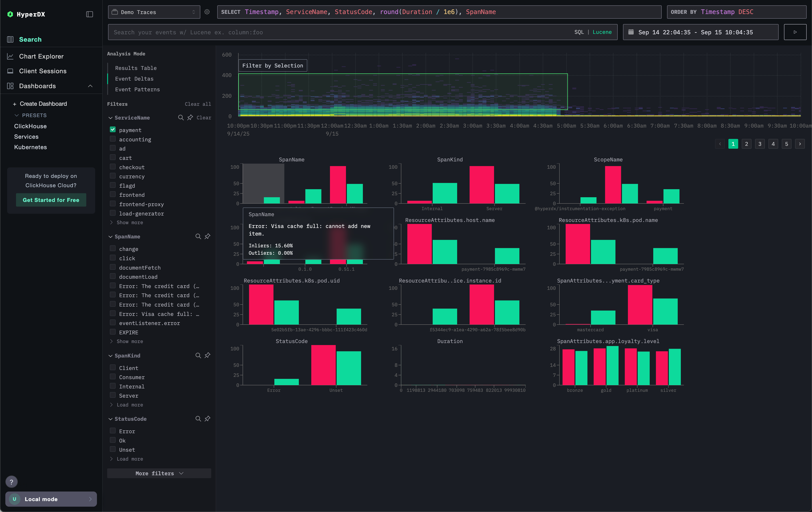Image resolution: width=812 pixels, height=512 pixels.
Task: Click search icon in ServiceName filter
Action: click(x=181, y=118)
